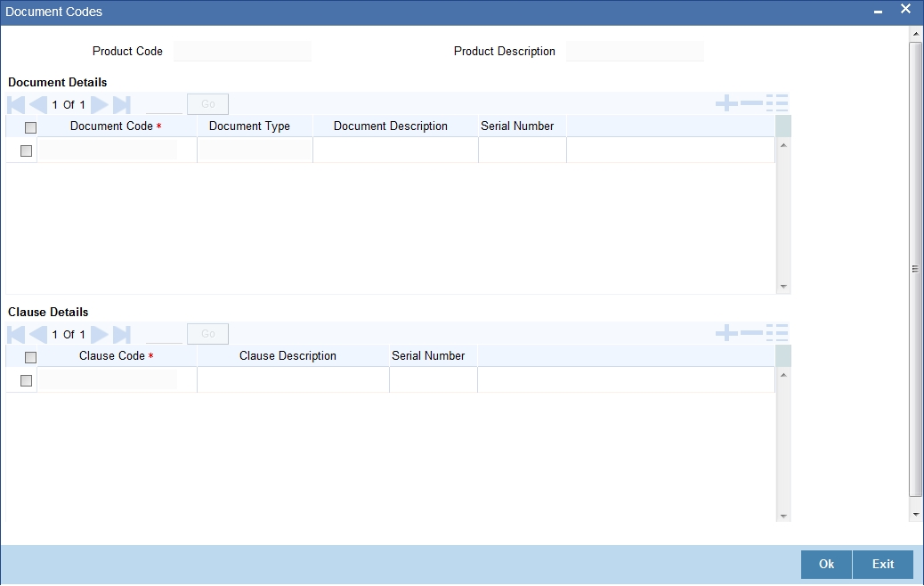Click the Exit button
Viewport: 924px width, 586px height.
(882, 564)
